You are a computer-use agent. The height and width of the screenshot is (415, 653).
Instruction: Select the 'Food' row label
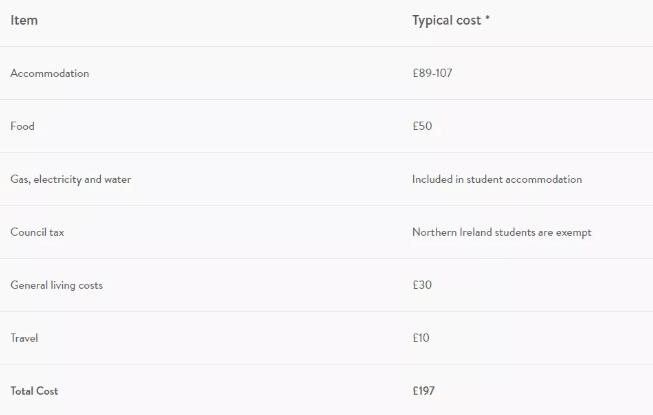point(22,126)
